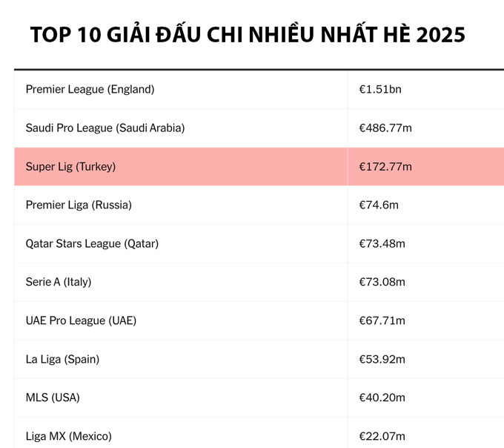Click the title "TOP 10 GIẢI ĐẤU CHI NHIỀU NHẤT HÈ 2025"
504x448 pixels.
(x=248, y=35)
